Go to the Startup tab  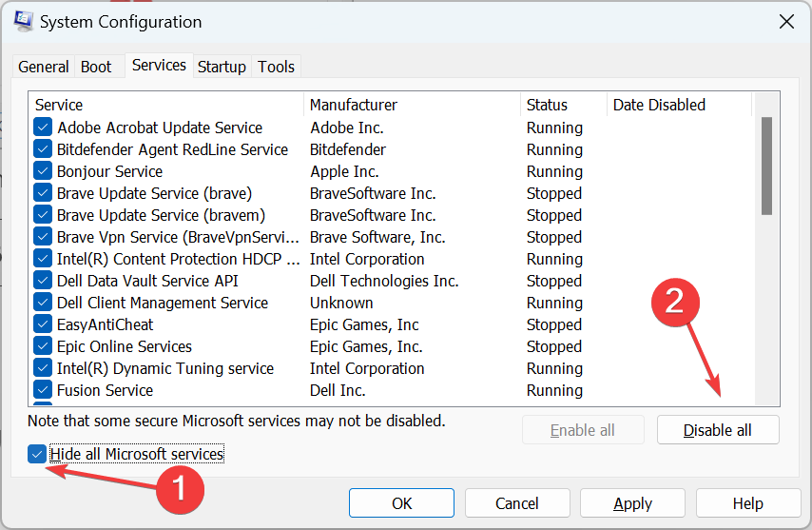click(x=222, y=67)
